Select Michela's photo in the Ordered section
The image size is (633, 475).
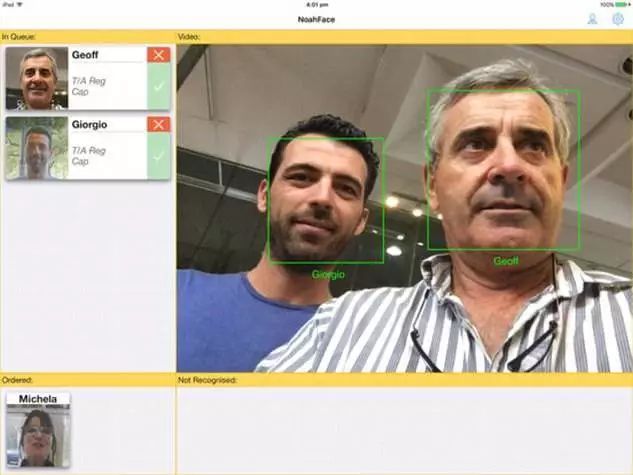click(38, 435)
